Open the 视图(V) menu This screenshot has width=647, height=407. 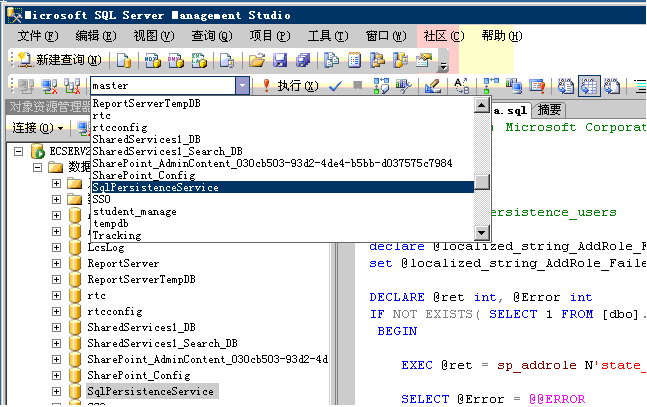click(x=153, y=36)
